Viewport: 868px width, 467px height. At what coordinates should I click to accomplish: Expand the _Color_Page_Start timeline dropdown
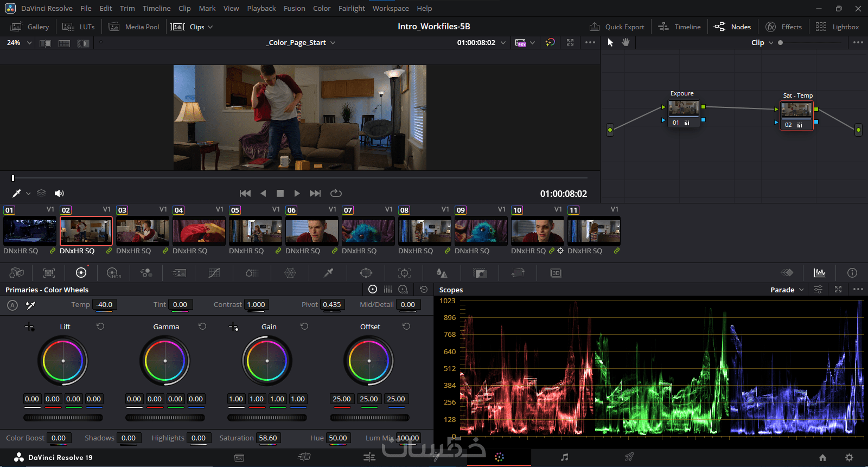coord(301,43)
